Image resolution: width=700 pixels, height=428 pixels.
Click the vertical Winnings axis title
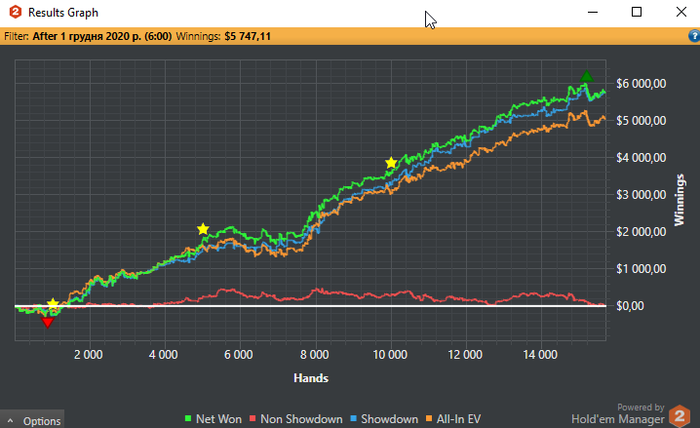click(x=679, y=200)
